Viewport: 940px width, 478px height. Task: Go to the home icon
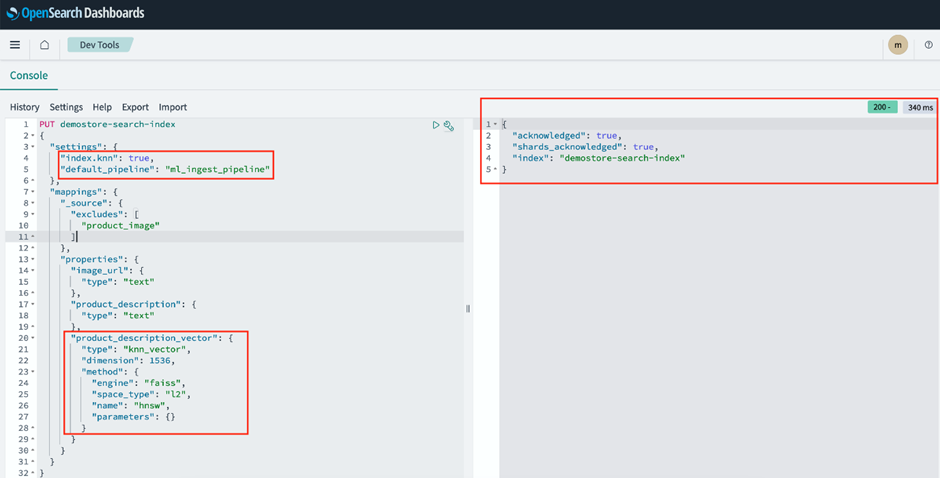pos(44,45)
